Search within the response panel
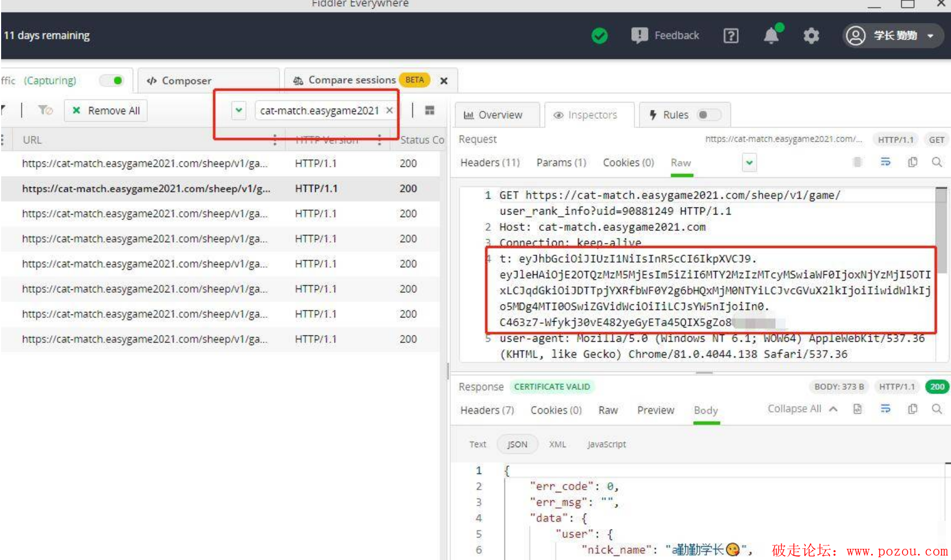This screenshot has height=560, width=951. pos(937,409)
